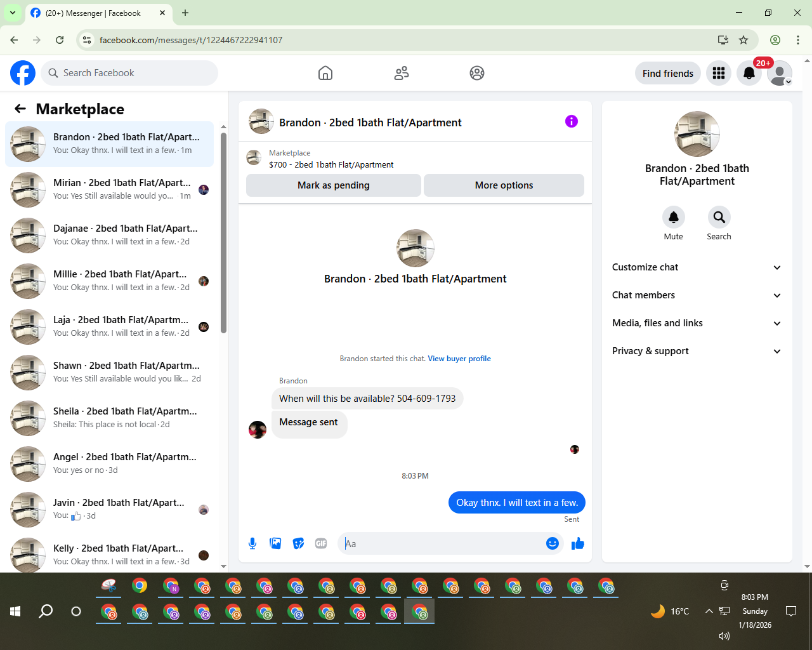This screenshot has width=812, height=650.
Task: Open the account profile avatar menu
Action: tap(780, 73)
